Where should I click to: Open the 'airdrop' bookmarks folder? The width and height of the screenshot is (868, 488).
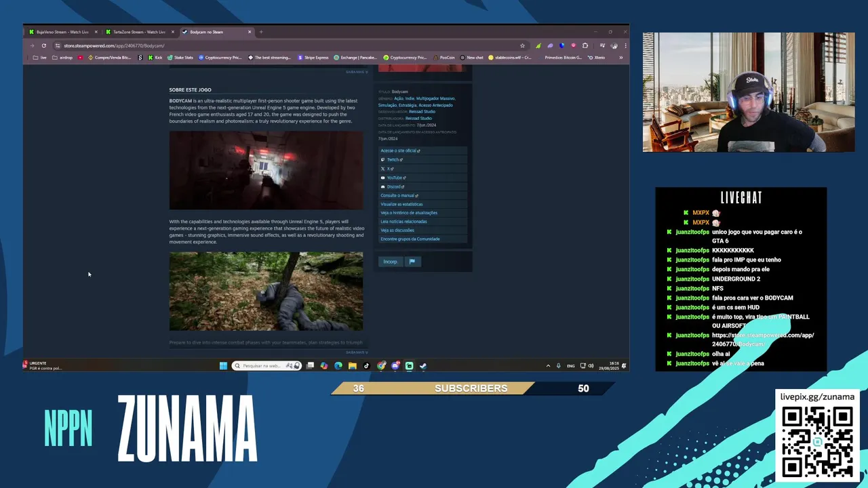(63, 58)
